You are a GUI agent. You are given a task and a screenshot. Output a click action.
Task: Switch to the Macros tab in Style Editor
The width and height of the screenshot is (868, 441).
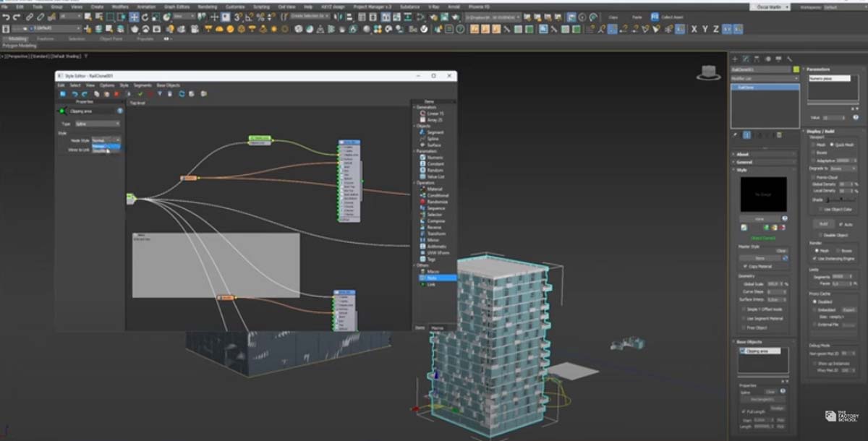(437, 327)
